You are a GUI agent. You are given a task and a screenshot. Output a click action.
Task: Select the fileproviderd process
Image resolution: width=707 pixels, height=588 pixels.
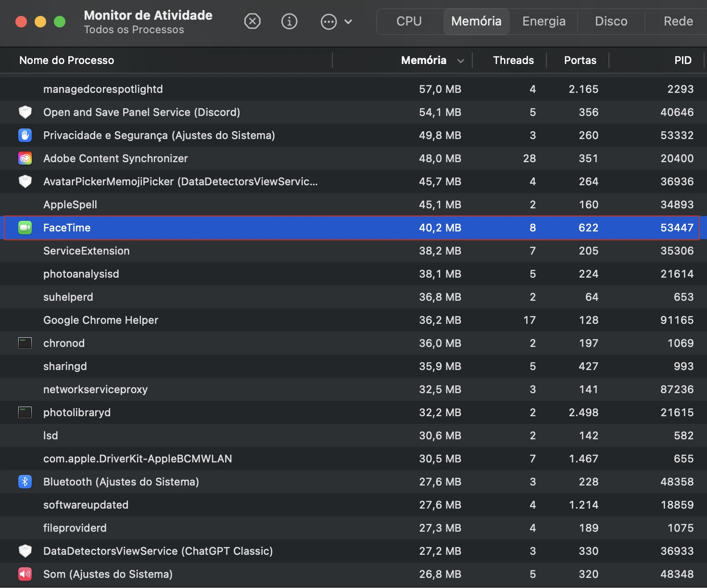coord(75,528)
